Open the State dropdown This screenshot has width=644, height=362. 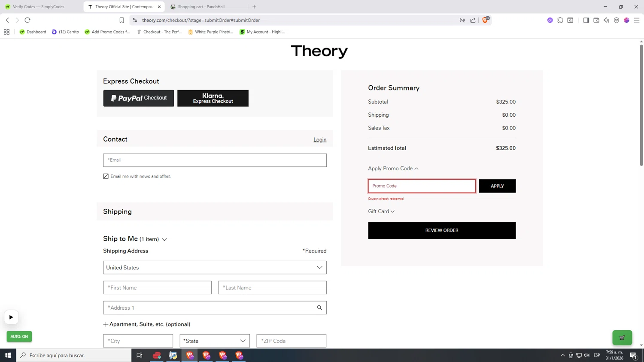pyautogui.click(x=215, y=341)
